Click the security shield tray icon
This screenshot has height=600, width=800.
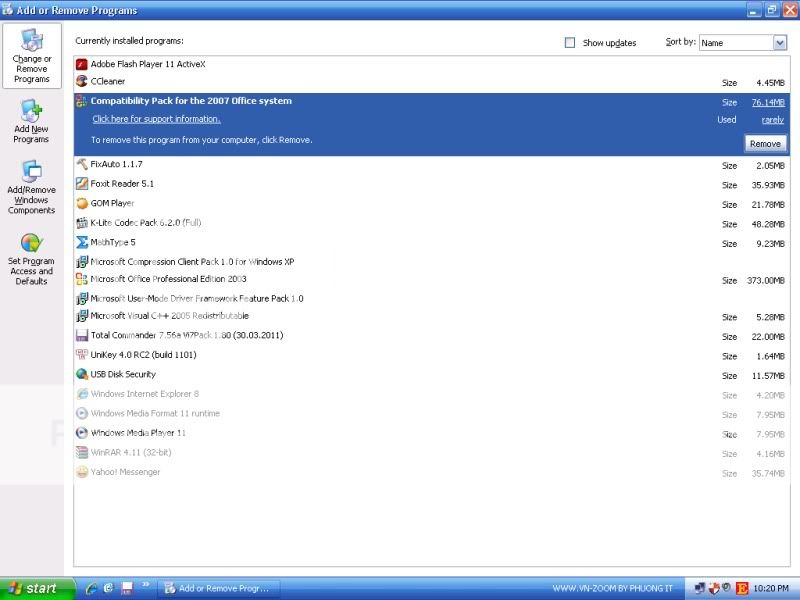point(713,588)
